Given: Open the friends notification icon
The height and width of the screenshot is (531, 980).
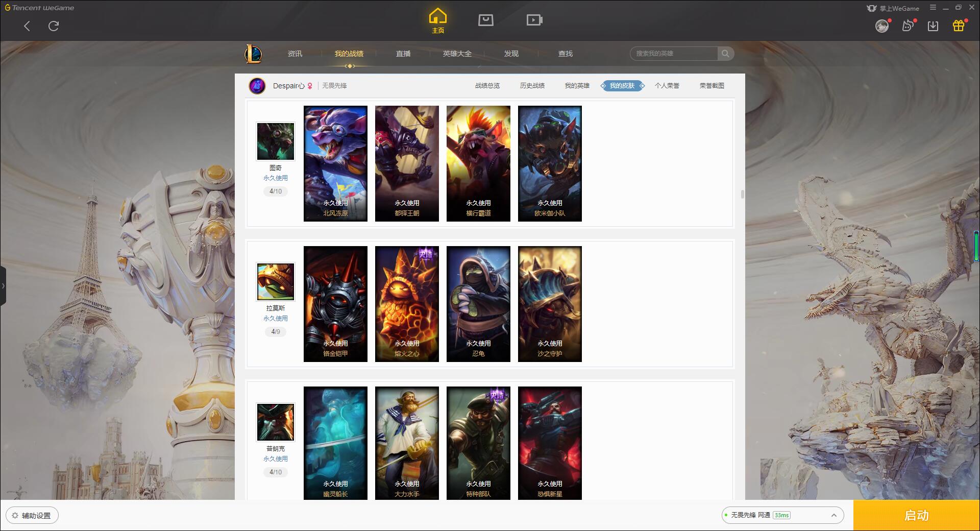Looking at the screenshot, I should tap(908, 26).
